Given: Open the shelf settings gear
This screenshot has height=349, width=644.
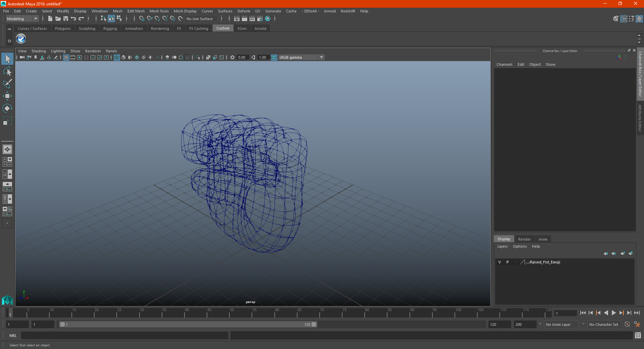Looking at the screenshot, I should pyautogui.click(x=9, y=41).
